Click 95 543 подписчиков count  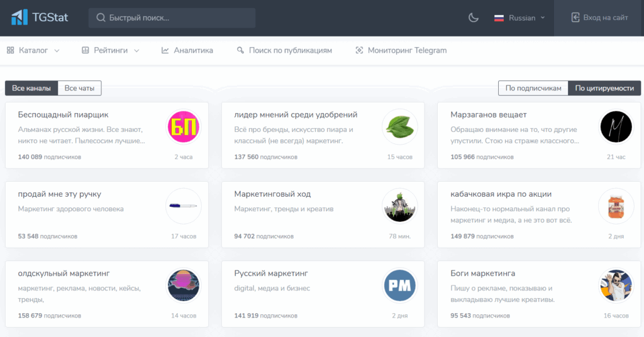tap(480, 316)
